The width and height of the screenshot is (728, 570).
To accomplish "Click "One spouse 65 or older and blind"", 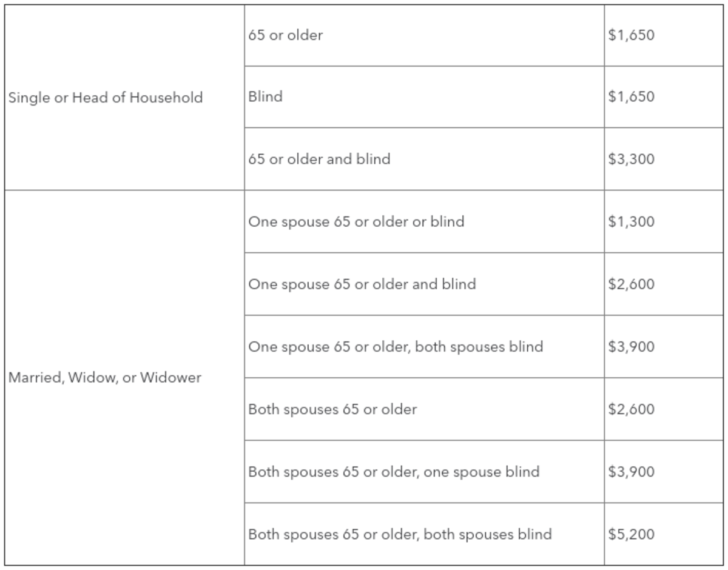I will click(x=362, y=284).
